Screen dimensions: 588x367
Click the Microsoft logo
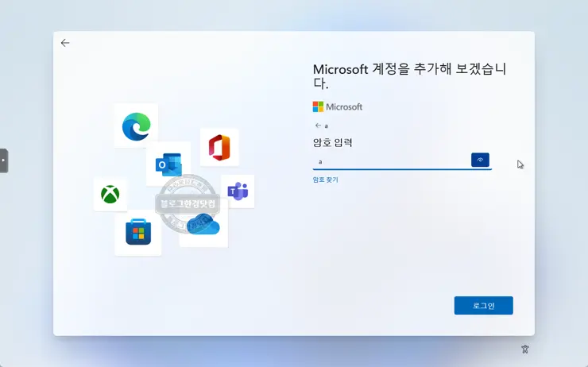tap(338, 106)
